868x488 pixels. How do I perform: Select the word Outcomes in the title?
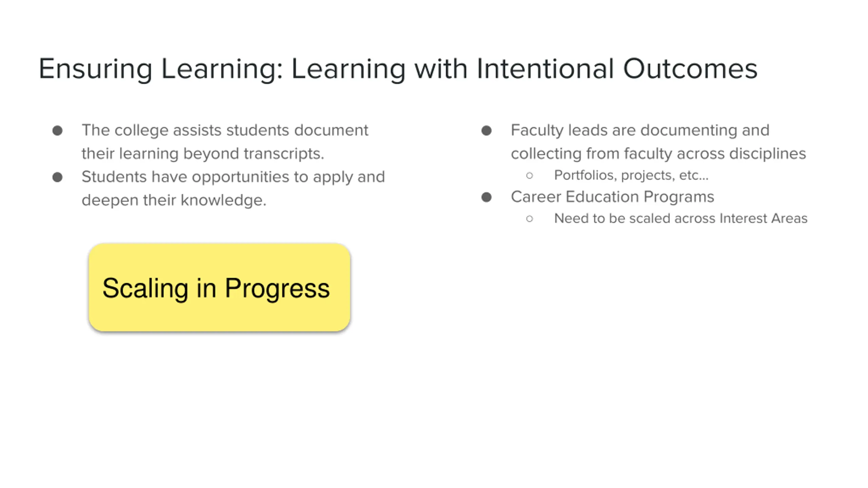tap(690, 69)
